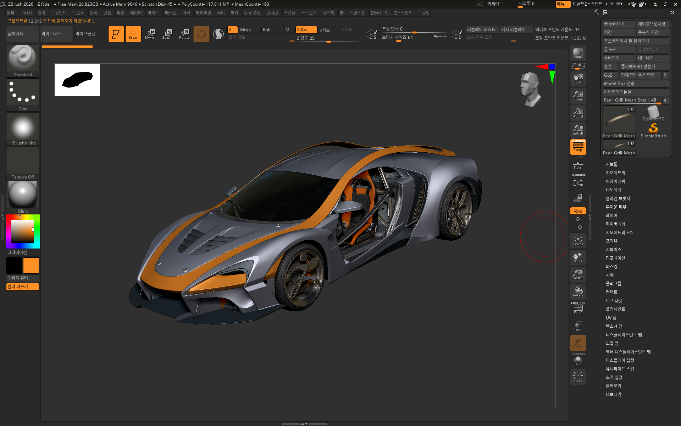Activate the Edit mode button
The width and height of the screenshot is (681, 426).
pyautogui.click(x=116, y=34)
